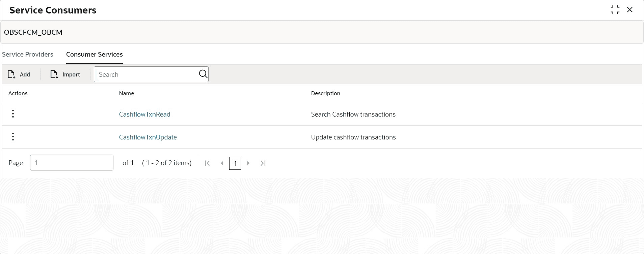
Task: Go to next page arrow
Action: (x=248, y=163)
